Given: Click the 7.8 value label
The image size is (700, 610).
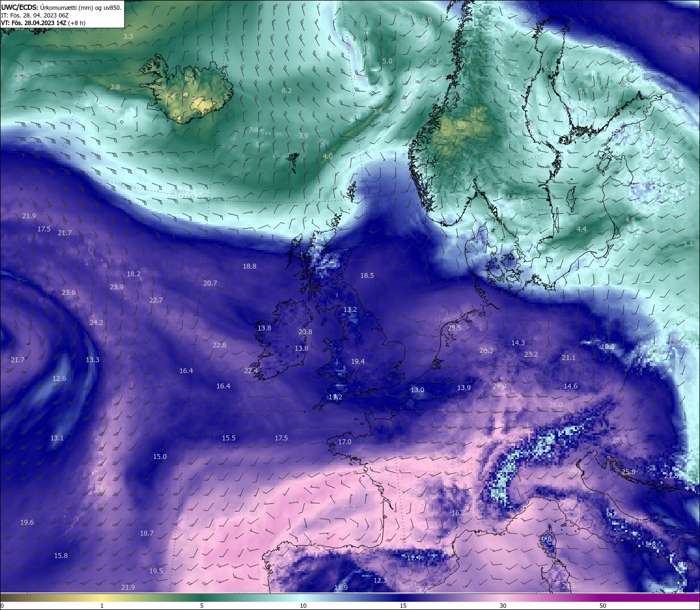Looking at the screenshot, I should point(304,136).
